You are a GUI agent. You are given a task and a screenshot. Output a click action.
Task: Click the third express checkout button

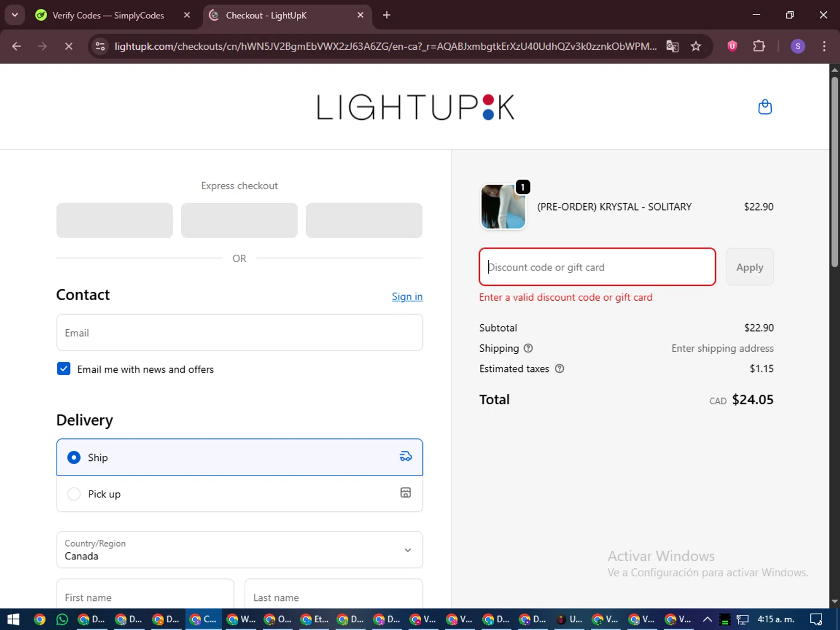364,221
